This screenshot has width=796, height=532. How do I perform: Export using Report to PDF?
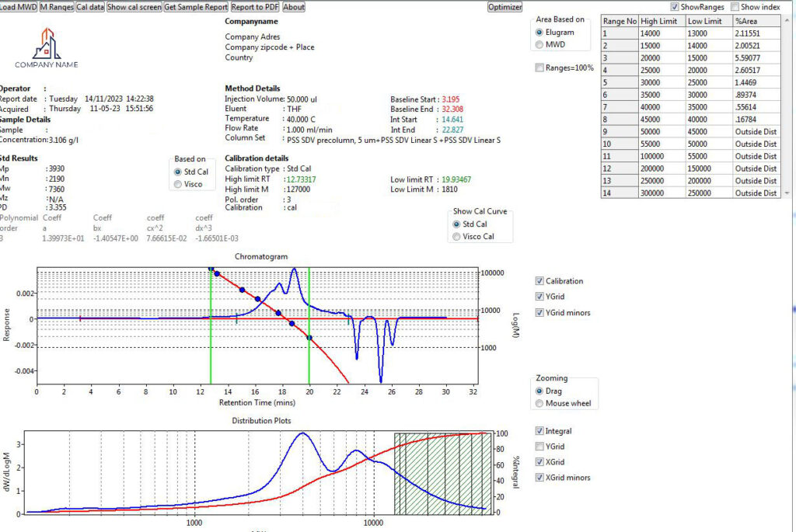[255, 7]
